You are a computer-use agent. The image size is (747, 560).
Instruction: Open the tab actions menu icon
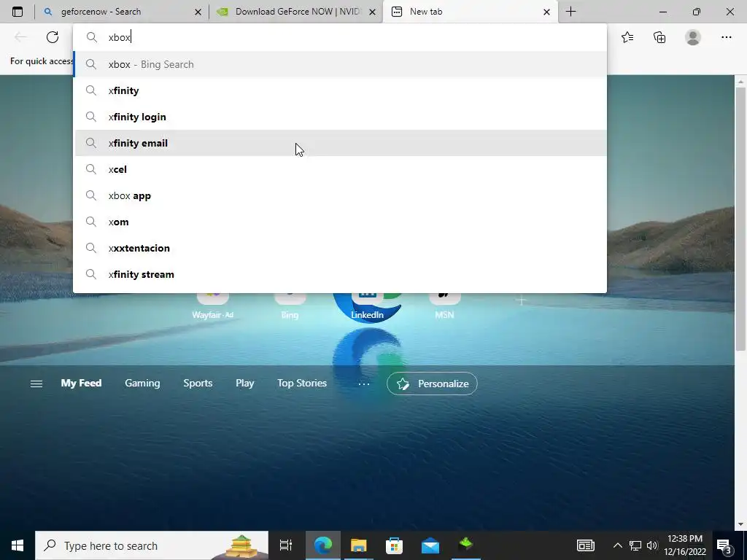(x=18, y=12)
